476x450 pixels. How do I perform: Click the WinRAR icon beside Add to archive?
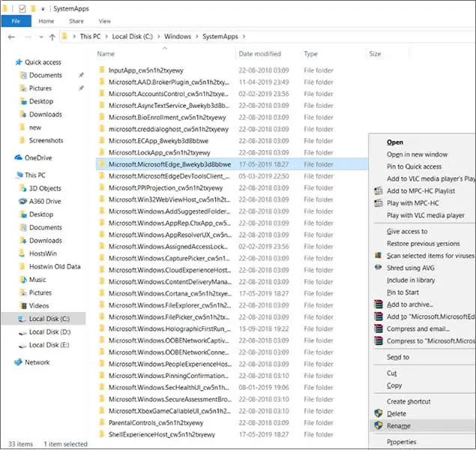pyautogui.click(x=379, y=304)
